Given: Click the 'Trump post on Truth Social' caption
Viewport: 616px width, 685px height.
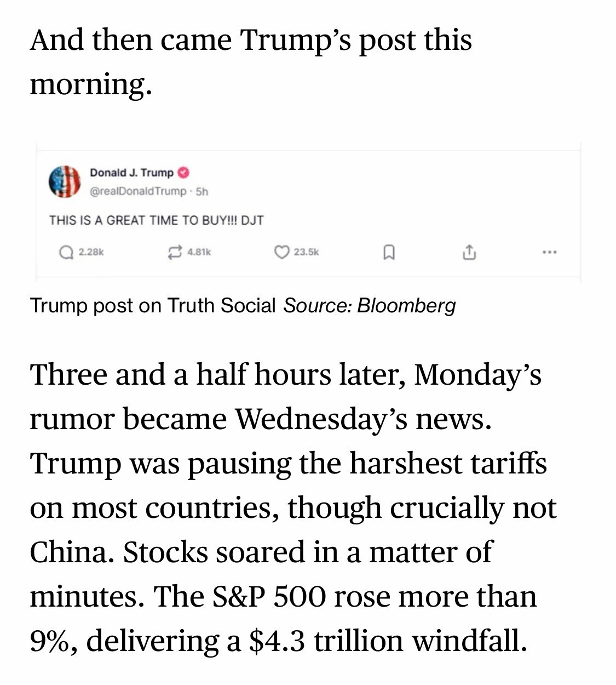Looking at the screenshot, I should [x=153, y=306].
